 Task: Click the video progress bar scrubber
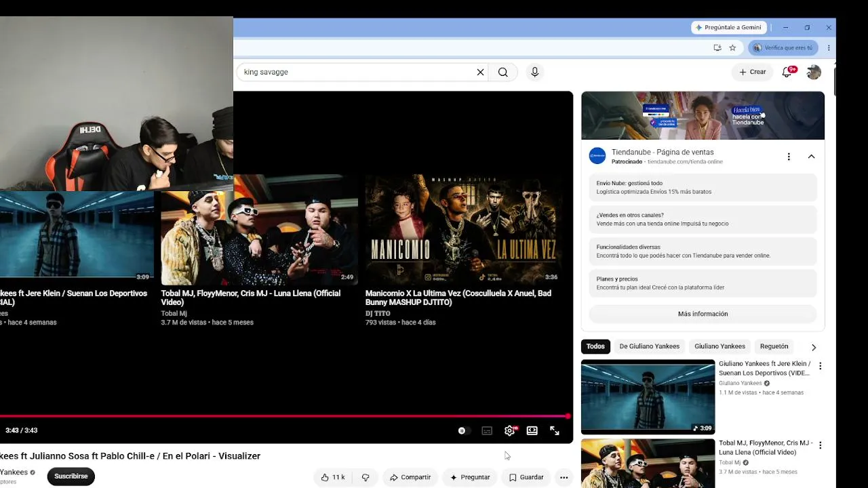coord(568,416)
